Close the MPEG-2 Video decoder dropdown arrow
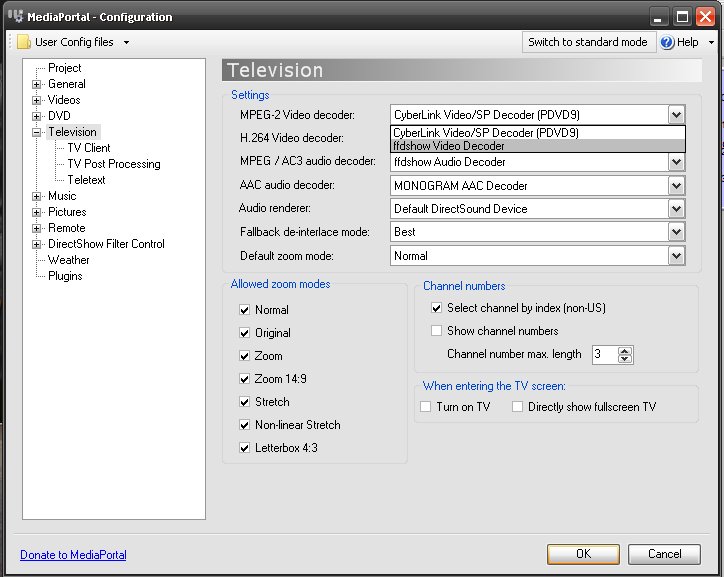 [x=676, y=114]
